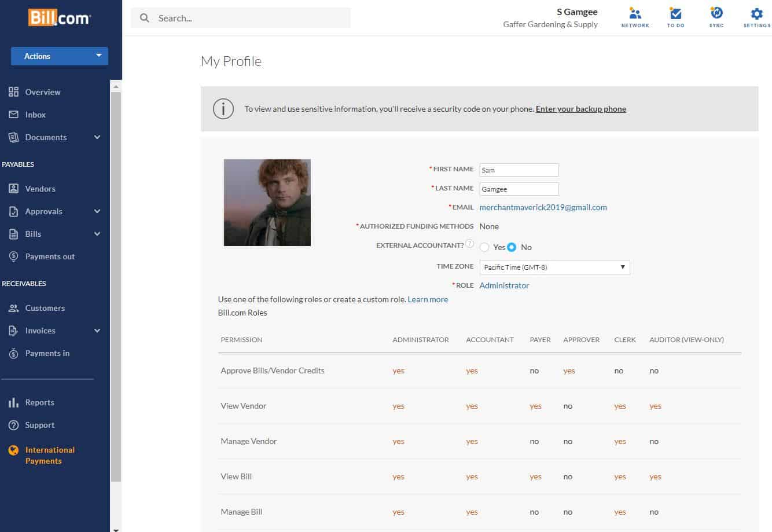Expand the Documents submenu chevron
Viewport: 772px width, 532px height.
[97, 137]
